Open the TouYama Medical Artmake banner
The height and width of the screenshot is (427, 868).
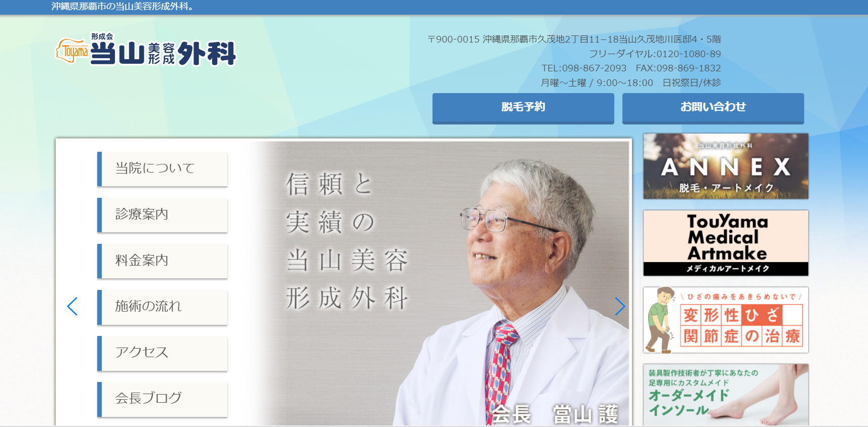(x=725, y=243)
